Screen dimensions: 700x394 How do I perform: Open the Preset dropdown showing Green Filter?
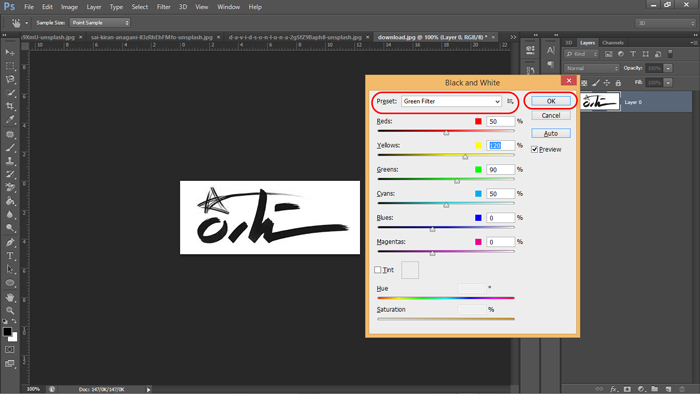coord(451,101)
